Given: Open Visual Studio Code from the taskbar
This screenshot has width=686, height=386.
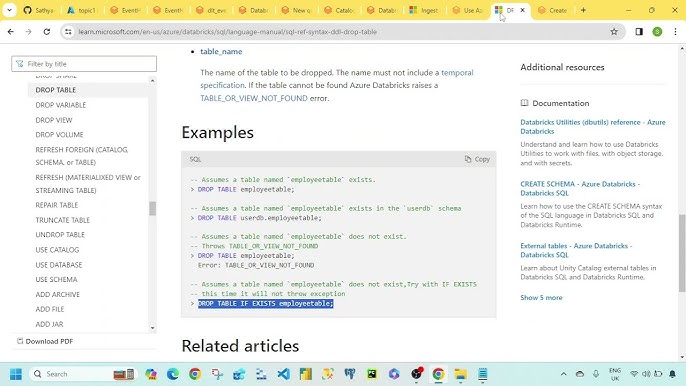Looking at the screenshot, I should (x=283, y=374).
